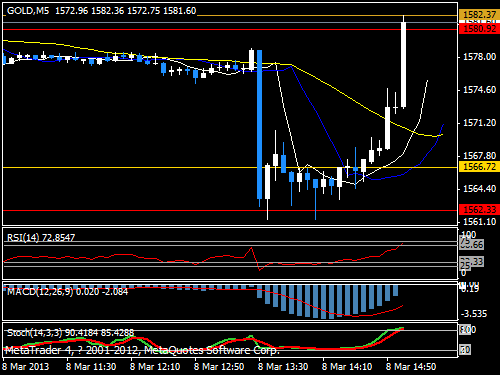Select the 1582.37 price label

pos(479,15)
